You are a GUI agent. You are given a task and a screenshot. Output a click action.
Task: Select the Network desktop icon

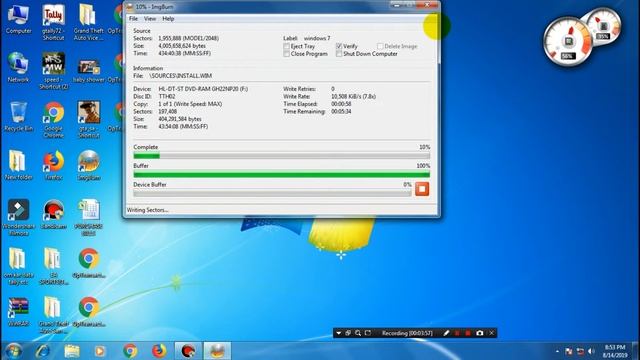pyautogui.click(x=18, y=68)
